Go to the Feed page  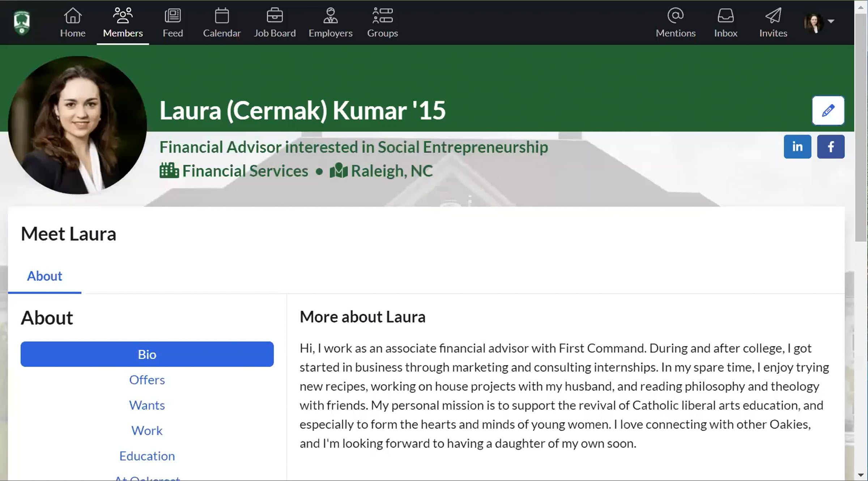pos(173,22)
